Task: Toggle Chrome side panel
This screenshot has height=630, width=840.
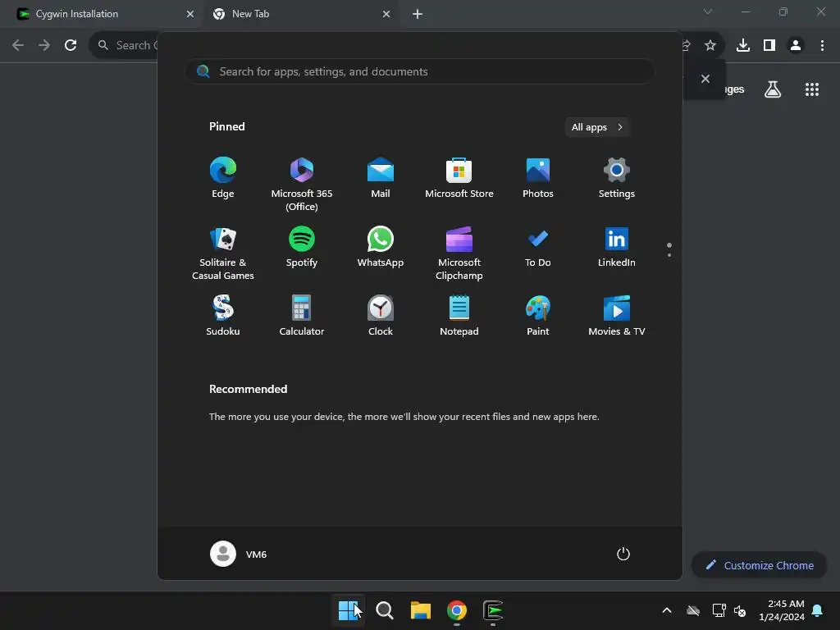Action: [769, 45]
